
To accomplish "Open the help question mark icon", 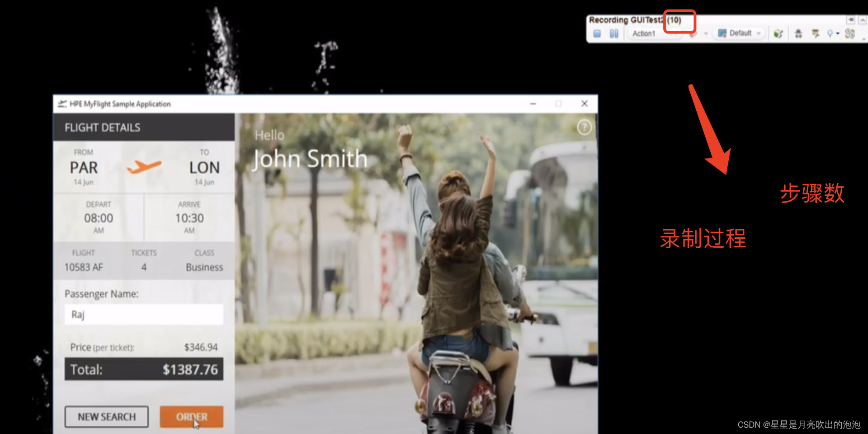I will click(x=584, y=127).
